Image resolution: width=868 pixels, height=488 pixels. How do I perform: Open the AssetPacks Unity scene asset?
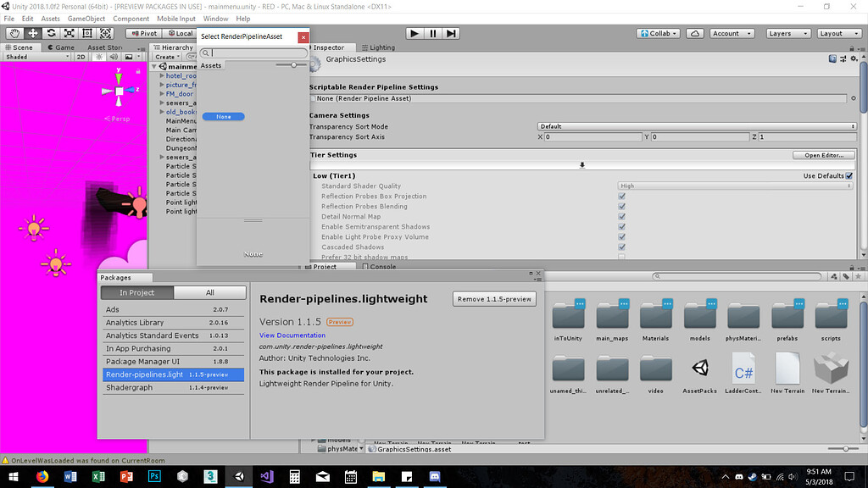coord(699,374)
